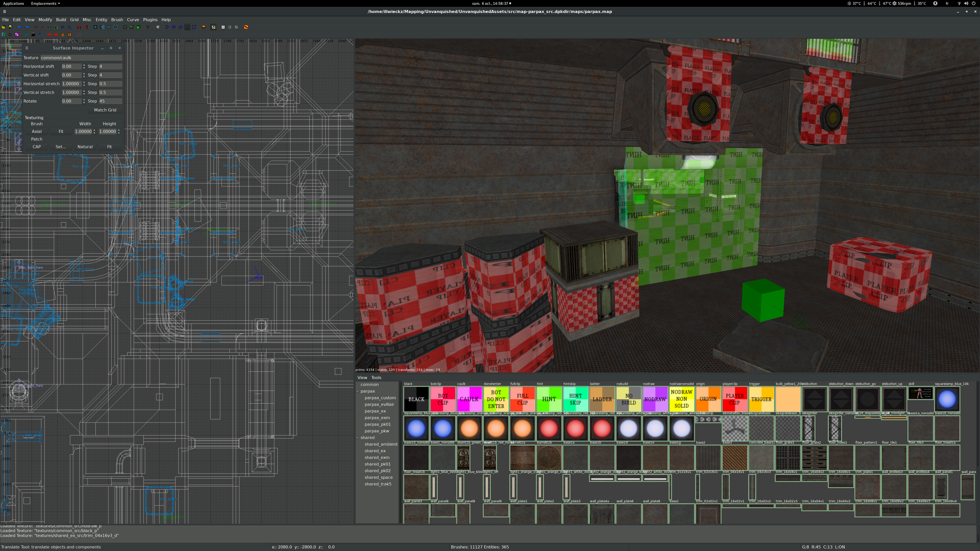Click the z-axis Rotate toolbar icon
This screenshot has width=980, height=551.
click(x=70, y=27)
